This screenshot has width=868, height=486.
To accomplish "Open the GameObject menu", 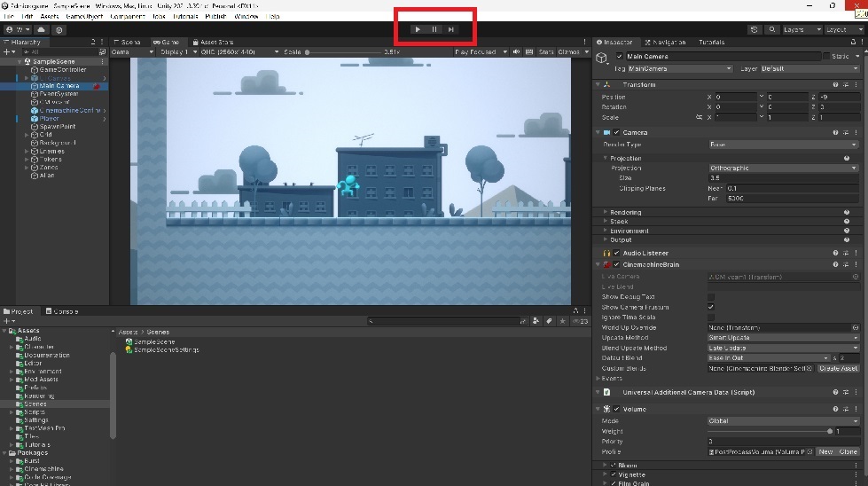I will click(84, 16).
